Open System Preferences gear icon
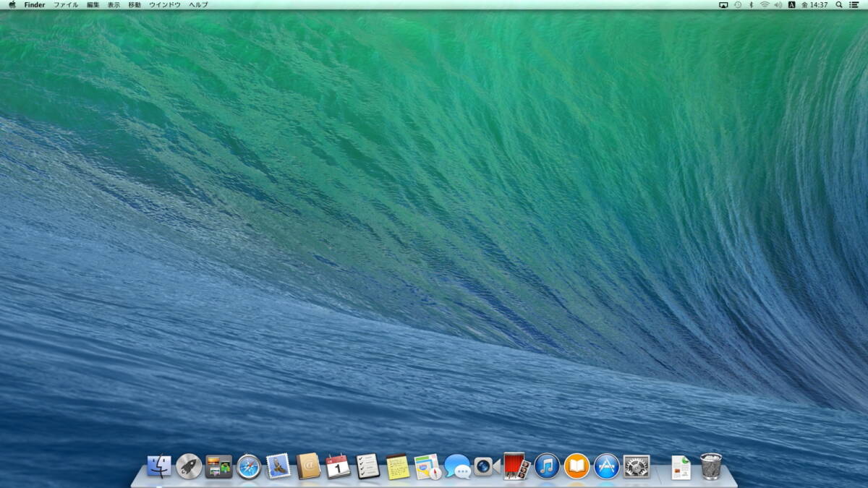868x488 pixels. coord(637,466)
